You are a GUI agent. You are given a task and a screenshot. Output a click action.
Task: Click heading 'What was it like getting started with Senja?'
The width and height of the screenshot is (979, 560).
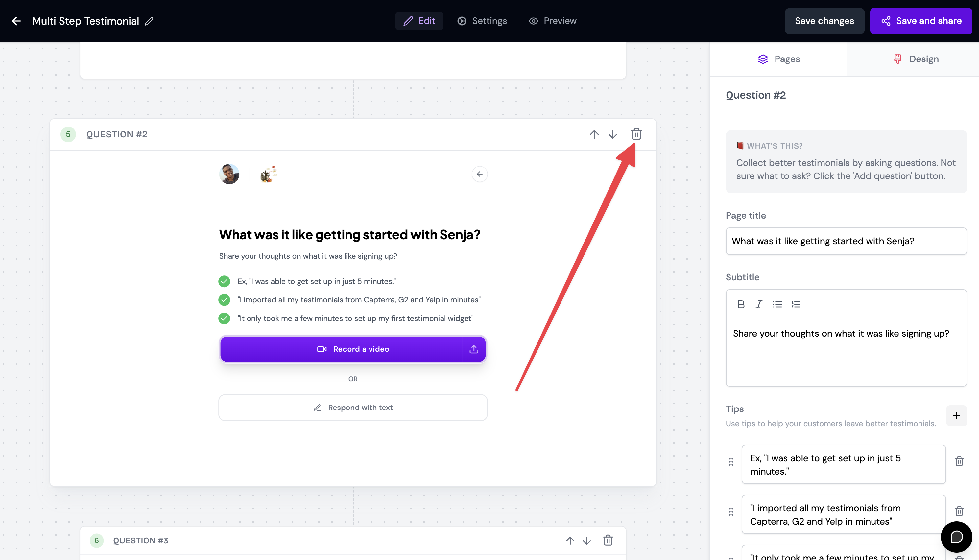(x=350, y=235)
